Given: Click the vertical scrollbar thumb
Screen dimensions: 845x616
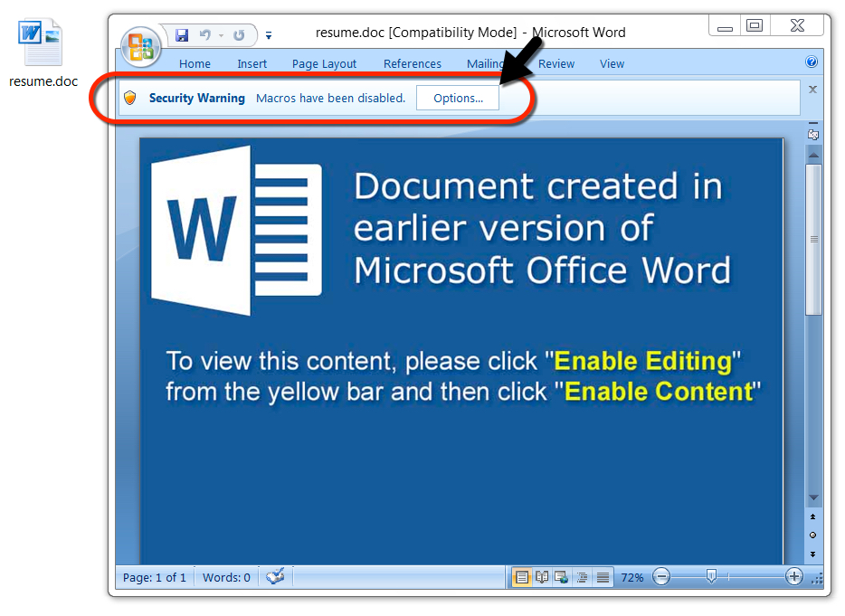Looking at the screenshot, I should click(813, 240).
